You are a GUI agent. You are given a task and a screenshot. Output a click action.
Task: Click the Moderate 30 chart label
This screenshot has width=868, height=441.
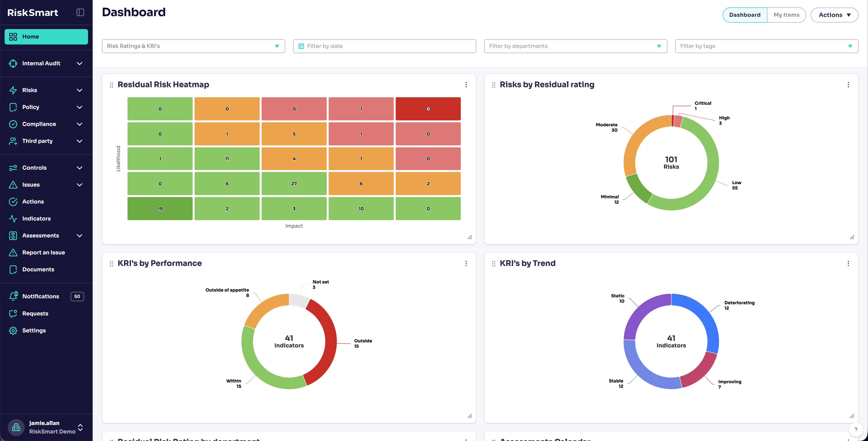pyautogui.click(x=607, y=127)
